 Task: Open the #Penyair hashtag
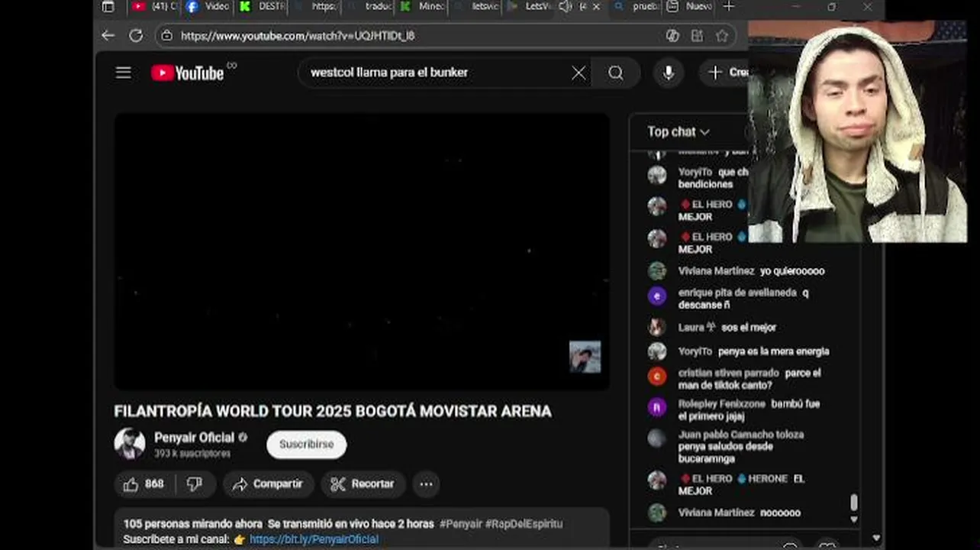tap(461, 524)
